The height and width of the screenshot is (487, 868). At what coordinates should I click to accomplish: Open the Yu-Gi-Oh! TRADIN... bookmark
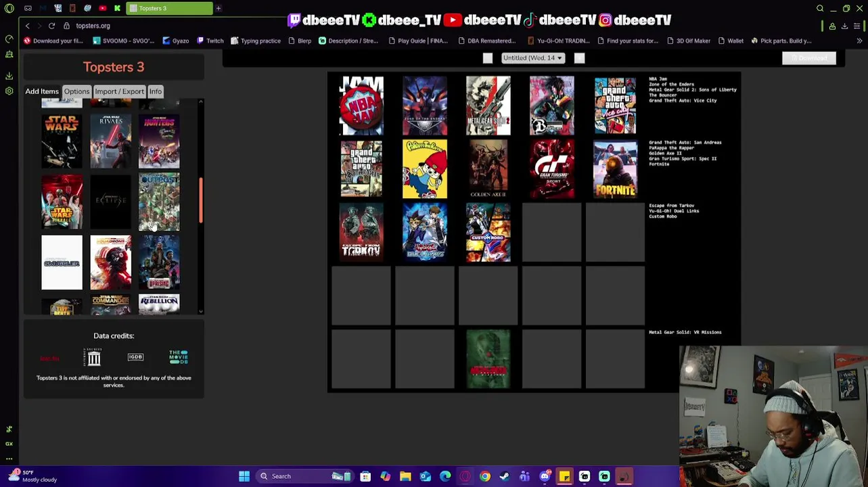click(559, 41)
